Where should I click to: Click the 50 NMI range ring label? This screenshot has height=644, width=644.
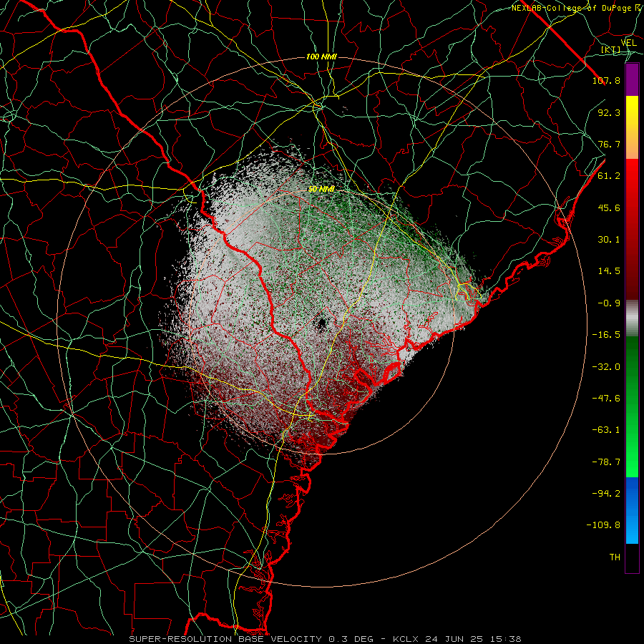[x=321, y=189]
